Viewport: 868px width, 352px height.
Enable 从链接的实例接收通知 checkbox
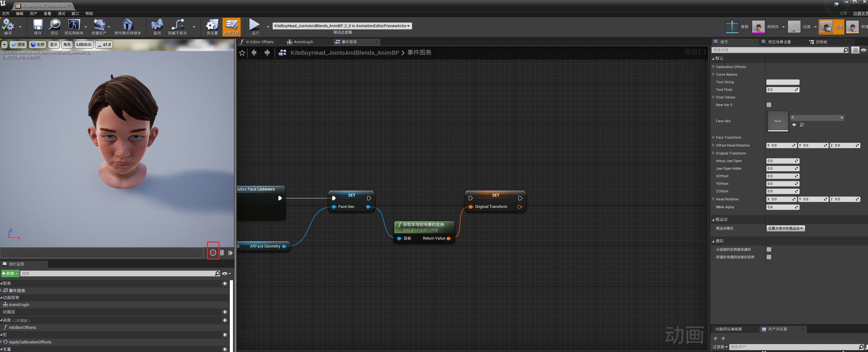click(x=769, y=250)
